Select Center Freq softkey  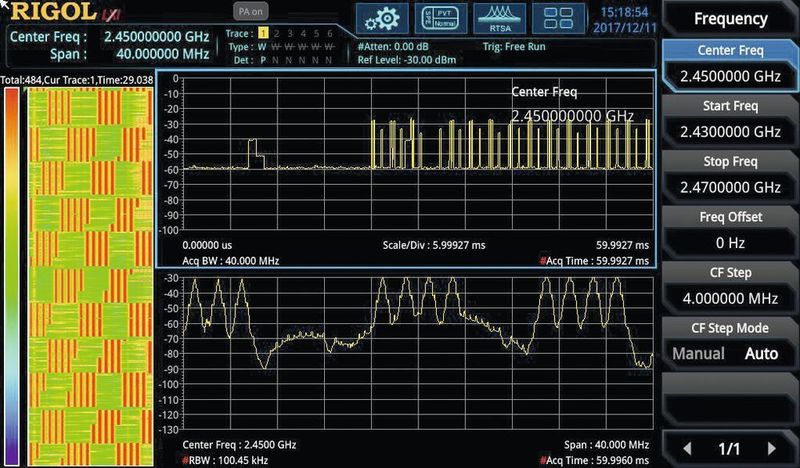[730, 64]
